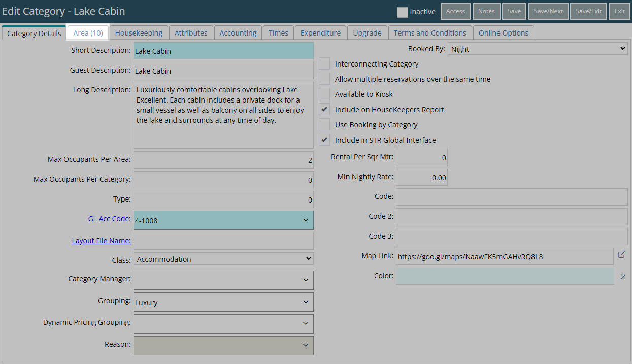The height and width of the screenshot is (364, 632).
Task: Uncheck Include on HouseKeepers Report
Action: [324, 110]
